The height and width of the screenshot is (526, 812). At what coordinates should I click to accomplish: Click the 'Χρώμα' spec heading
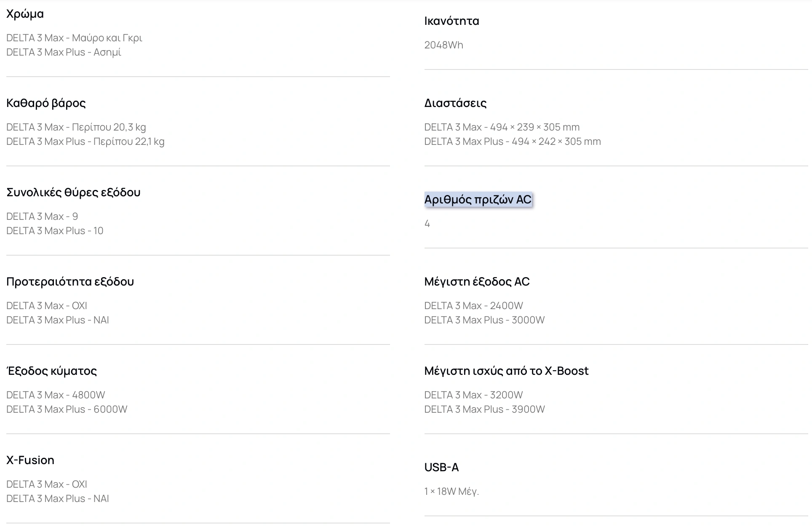(25, 14)
